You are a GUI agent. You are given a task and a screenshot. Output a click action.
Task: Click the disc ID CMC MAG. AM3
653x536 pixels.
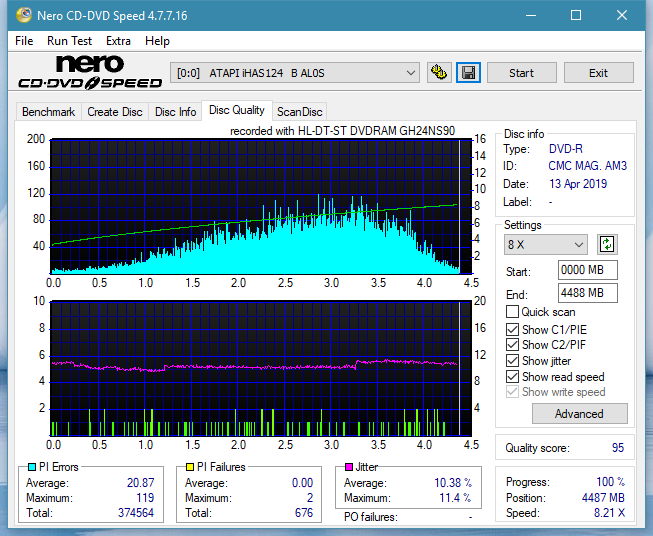587,166
